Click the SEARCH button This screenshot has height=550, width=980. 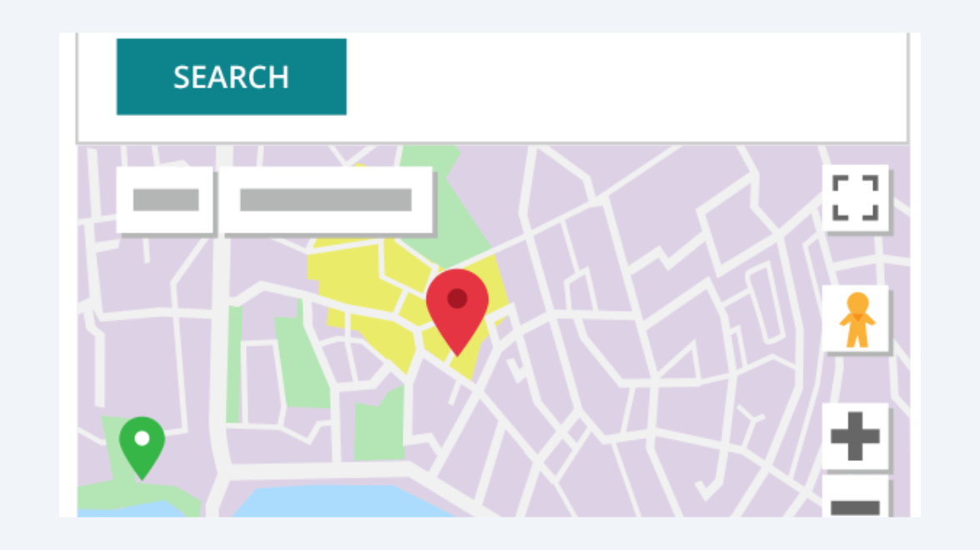tap(231, 77)
